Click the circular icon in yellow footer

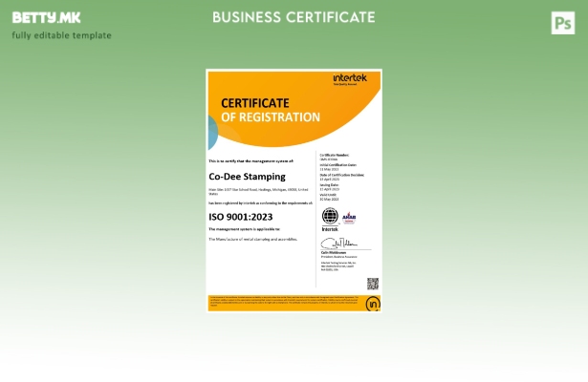tap(373, 304)
